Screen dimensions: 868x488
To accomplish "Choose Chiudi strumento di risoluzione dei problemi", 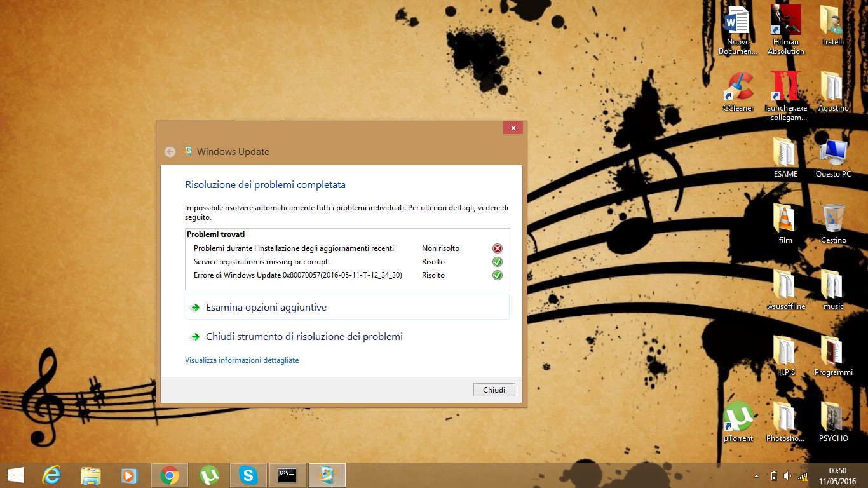I will coord(304,337).
